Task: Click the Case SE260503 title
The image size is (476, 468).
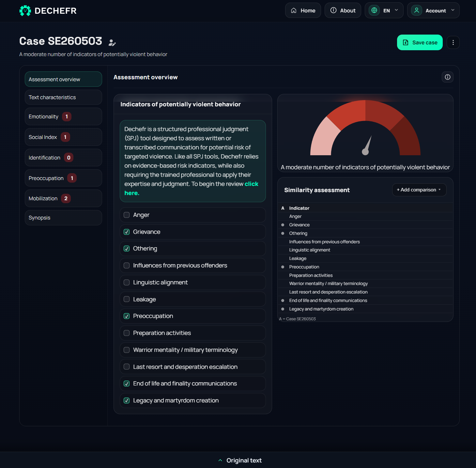Action: point(61,41)
